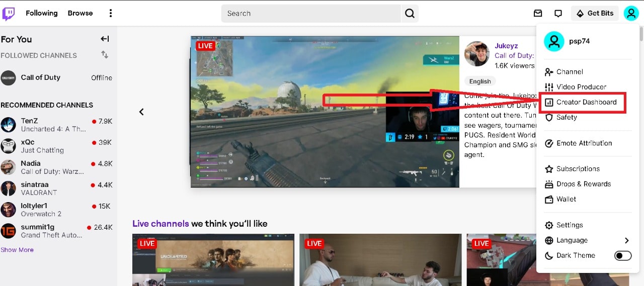The image size is (644, 286).
Task: Click loltyler1 channel avatar
Action: click(x=8, y=210)
